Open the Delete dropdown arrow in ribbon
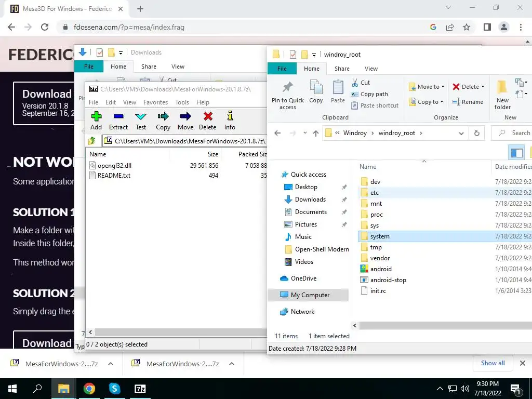This screenshot has width=532, height=399. point(483,87)
